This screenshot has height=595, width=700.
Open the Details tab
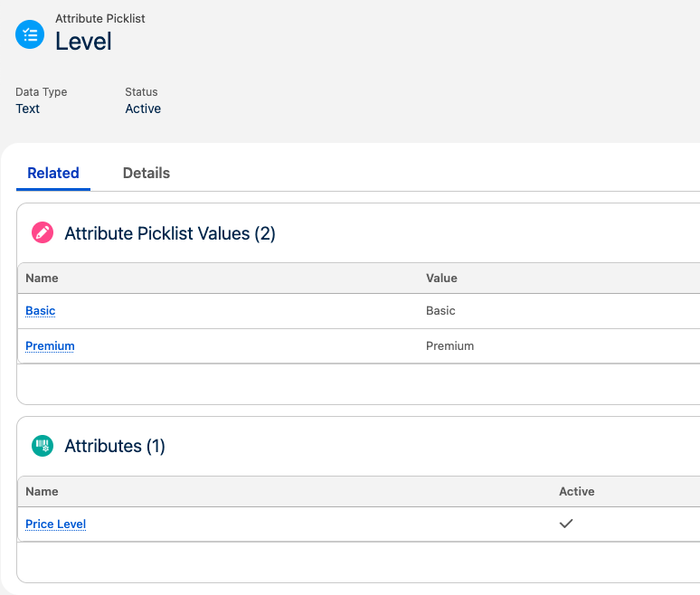(147, 173)
